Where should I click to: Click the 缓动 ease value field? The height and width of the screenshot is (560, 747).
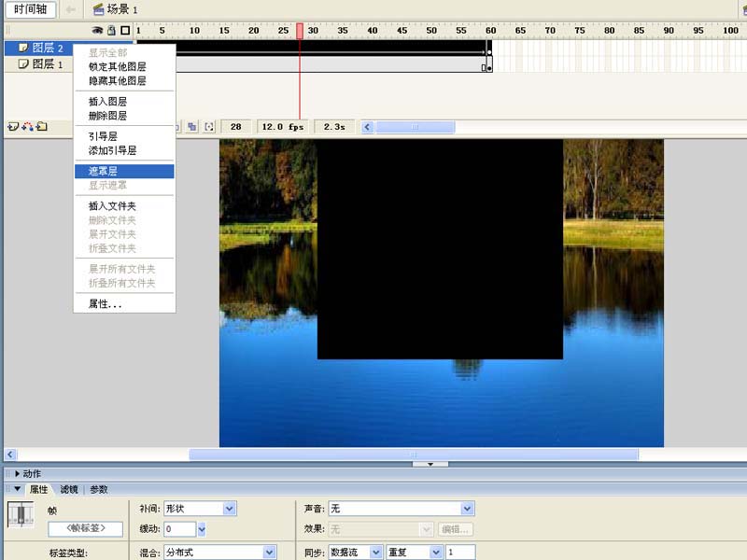[179, 529]
